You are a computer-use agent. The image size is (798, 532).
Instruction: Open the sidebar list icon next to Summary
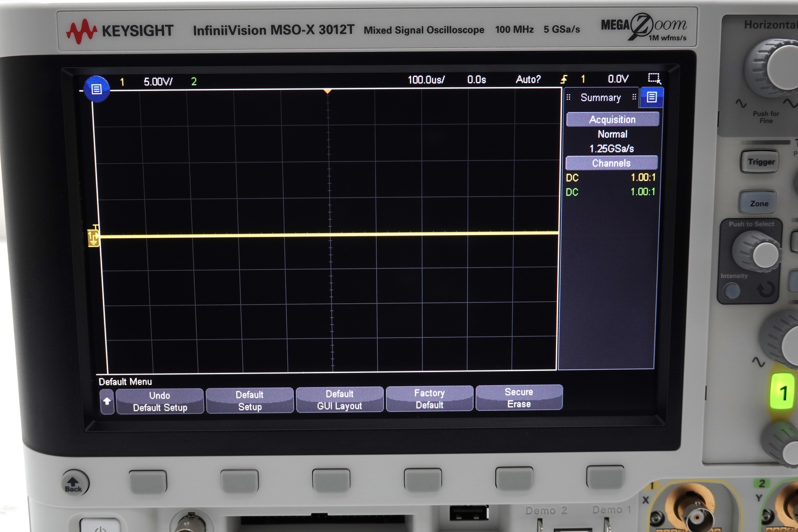pos(651,97)
